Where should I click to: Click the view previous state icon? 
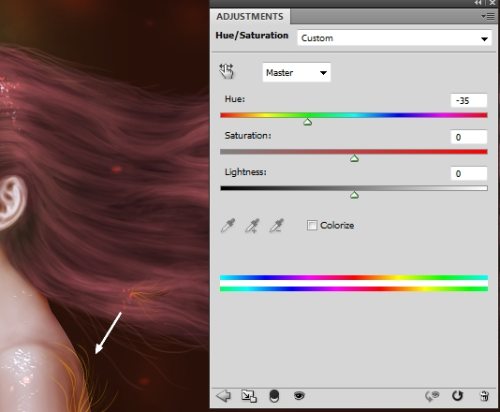click(432, 396)
